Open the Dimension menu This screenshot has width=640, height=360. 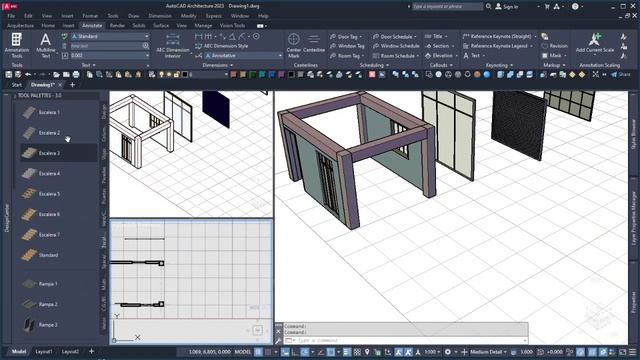coord(160,16)
